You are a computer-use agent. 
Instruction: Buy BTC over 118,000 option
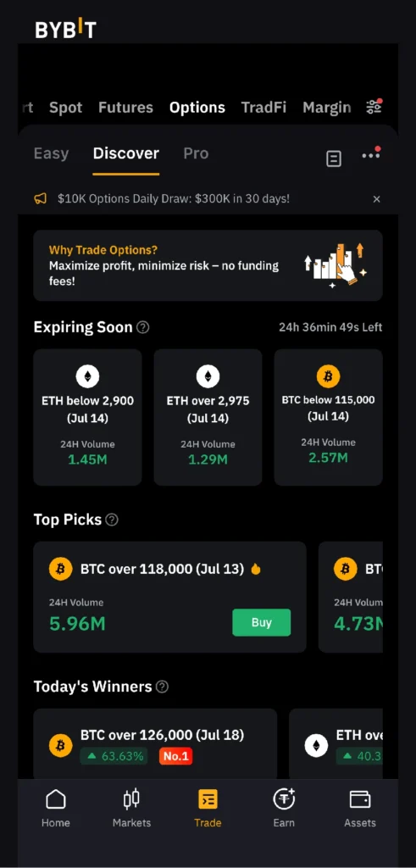261,622
